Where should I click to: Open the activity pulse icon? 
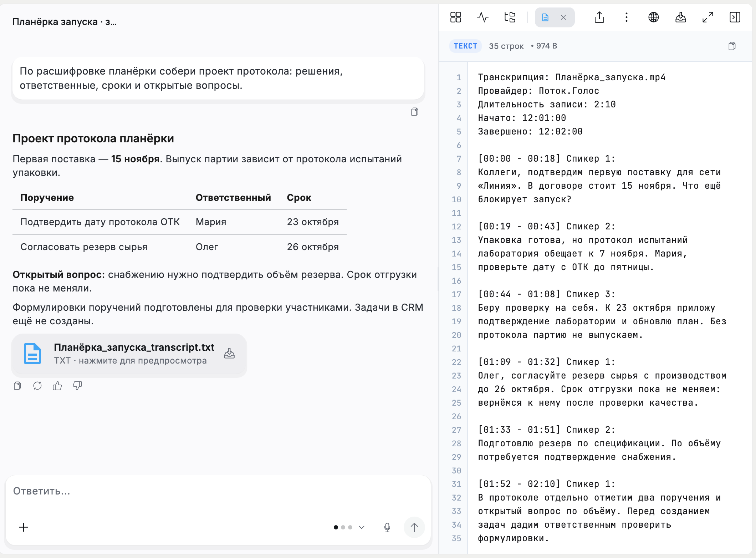(482, 17)
